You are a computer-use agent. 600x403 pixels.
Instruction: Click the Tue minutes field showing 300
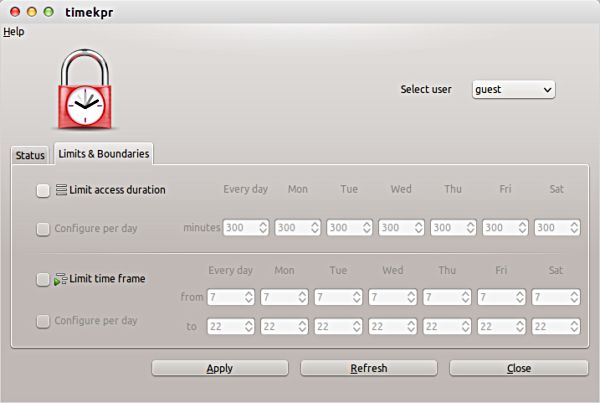349,227
